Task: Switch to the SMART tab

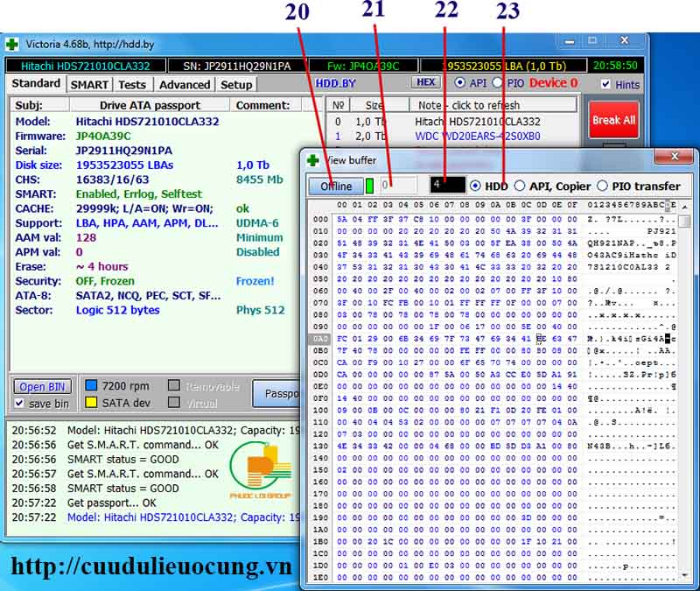Action: tap(89, 84)
